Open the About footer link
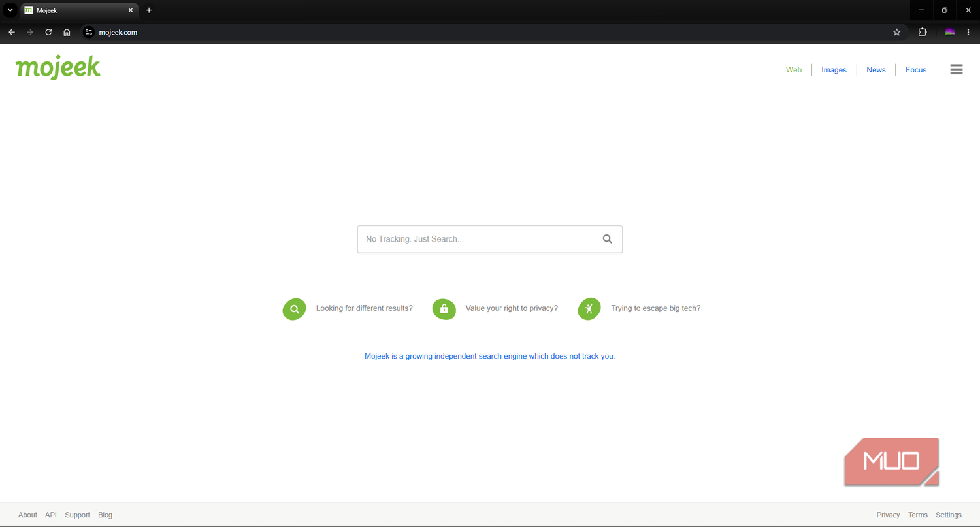This screenshot has height=527, width=980. (27, 515)
